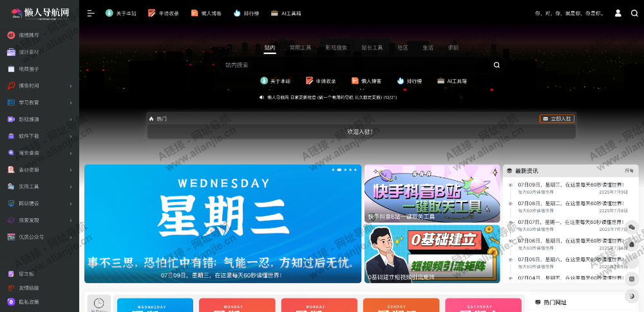This screenshot has width=644, height=312.
Task: Switch to the 求职 search tab
Action: click(x=453, y=48)
